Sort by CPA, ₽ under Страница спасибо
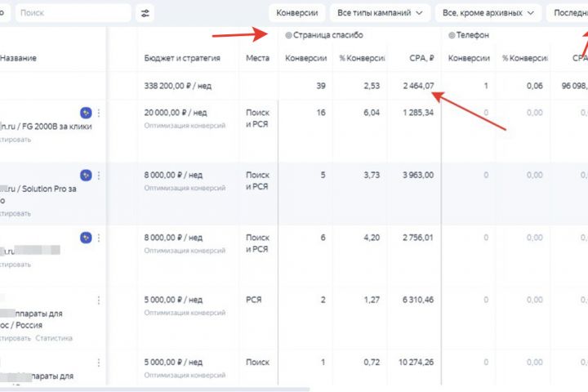 point(421,58)
